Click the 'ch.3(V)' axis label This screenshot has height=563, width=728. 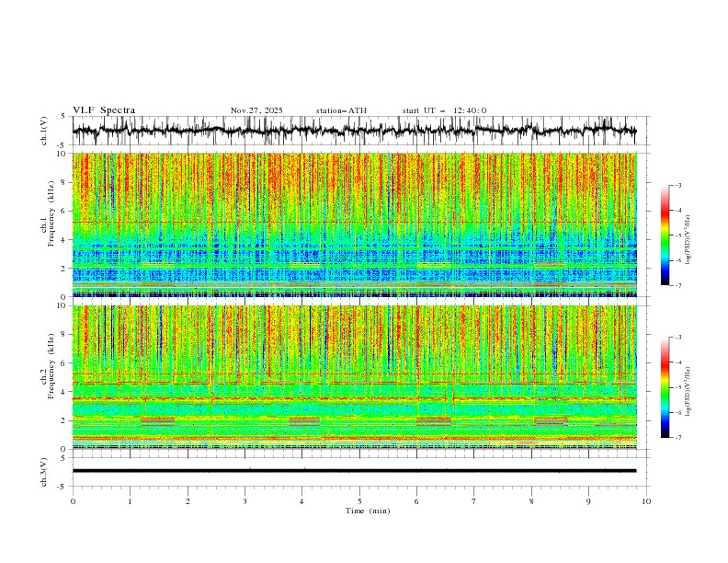click(x=44, y=473)
